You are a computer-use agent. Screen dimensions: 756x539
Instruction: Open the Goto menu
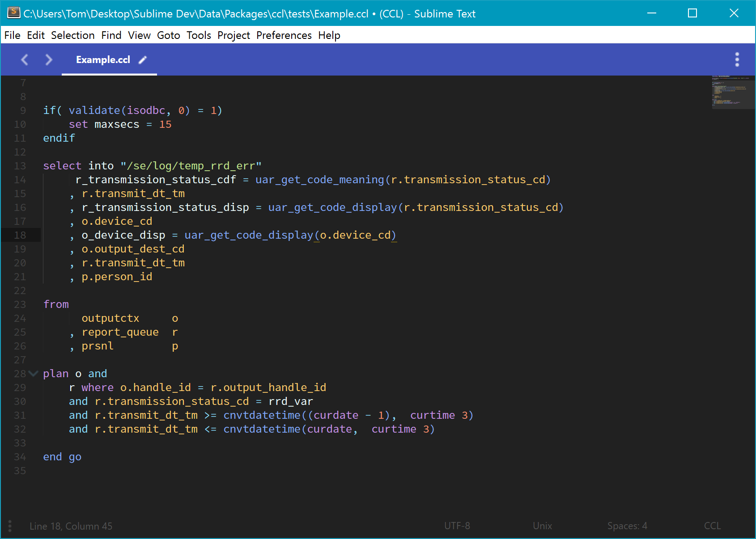point(169,35)
